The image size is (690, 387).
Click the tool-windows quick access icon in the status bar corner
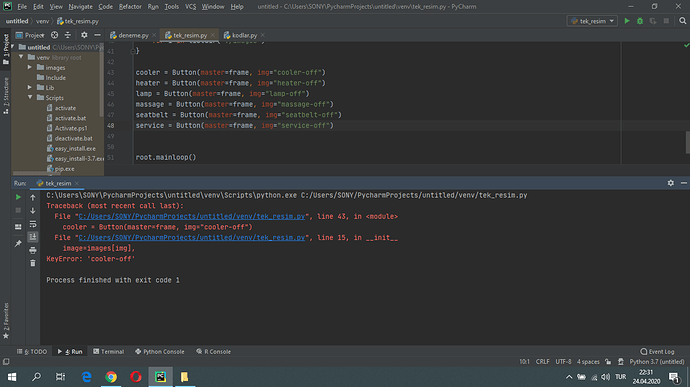click(6, 362)
